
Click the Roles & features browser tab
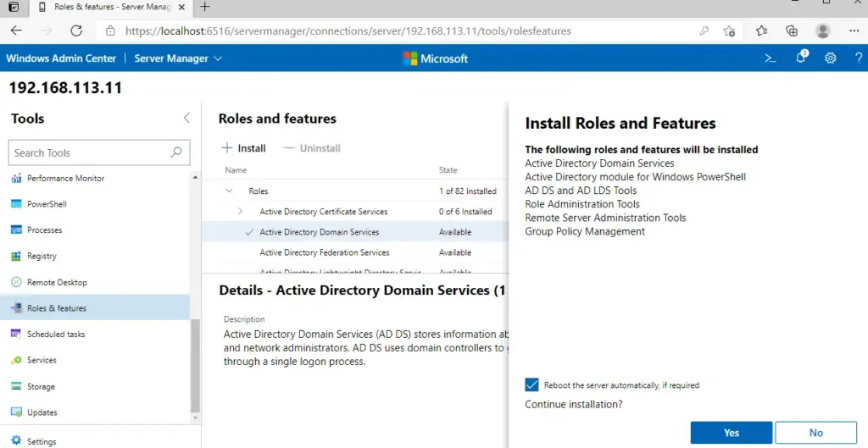pyautogui.click(x=113, y=7)
